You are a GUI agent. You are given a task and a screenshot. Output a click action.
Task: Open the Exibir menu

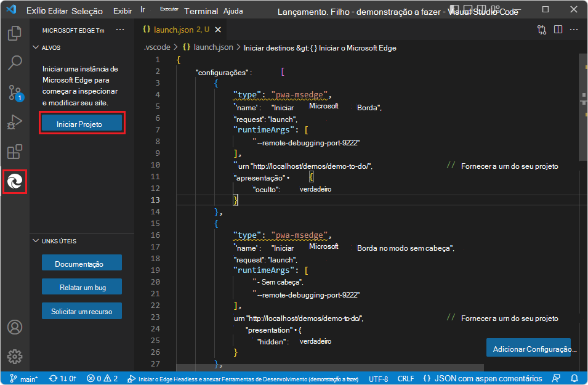pyautogui.click(x=123, y=11)
